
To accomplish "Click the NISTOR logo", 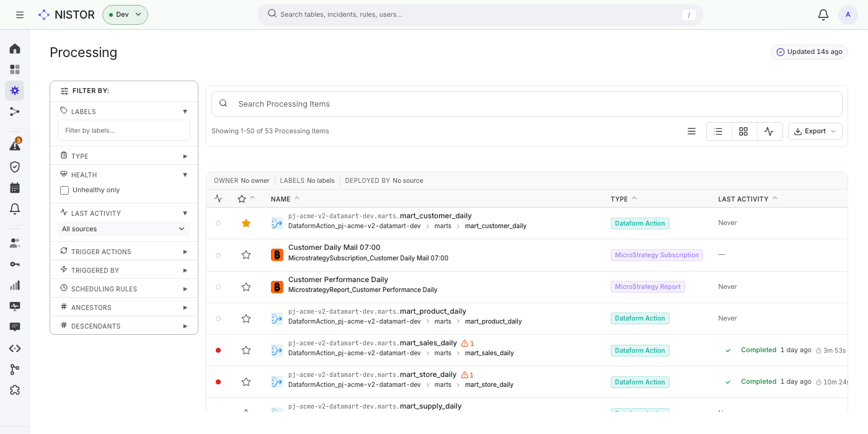I will click(x=66, y=15).
